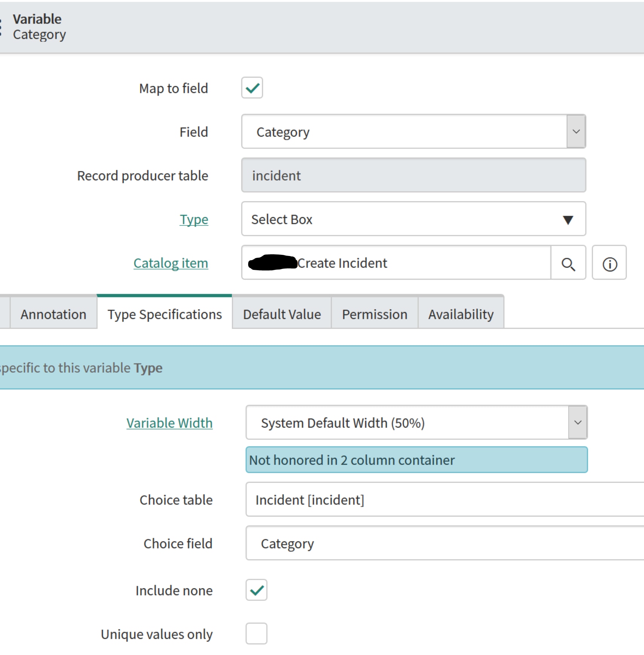644x655 pixels.
Task: Stay on the Type Specifications tab
Action: coord(164,314)
